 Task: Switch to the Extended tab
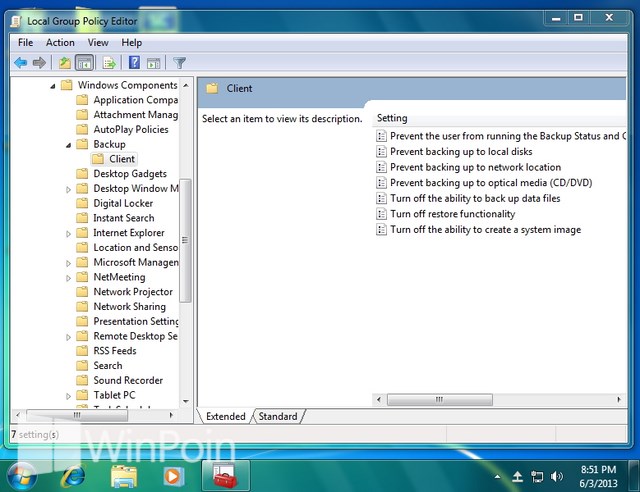click(x=225, y=416)
